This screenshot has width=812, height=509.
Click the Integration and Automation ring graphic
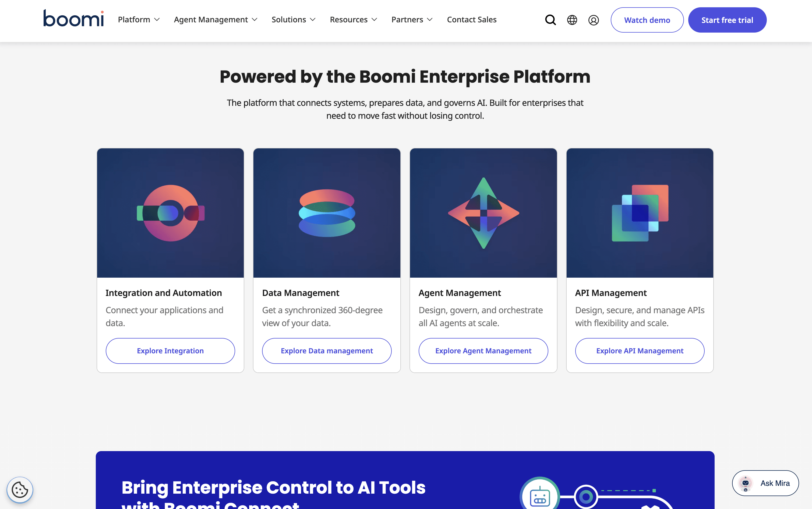coord(171,213)
